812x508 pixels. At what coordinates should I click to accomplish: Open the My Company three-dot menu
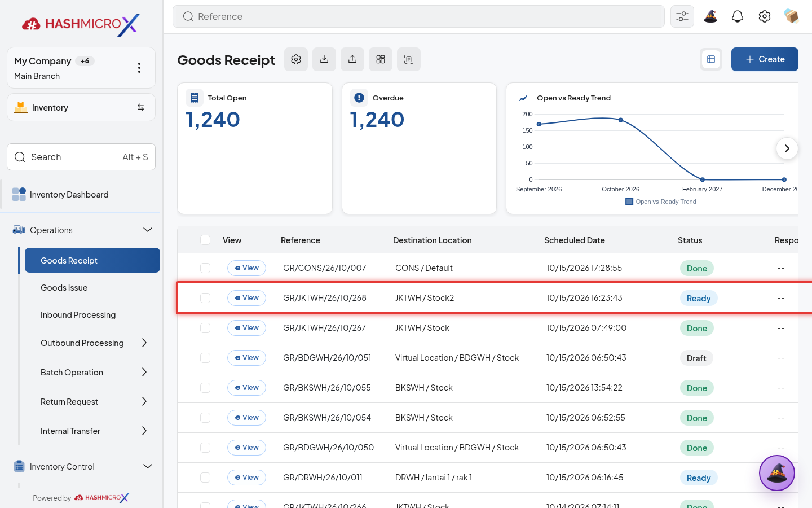pyautogui.click(x=139, y=68)
